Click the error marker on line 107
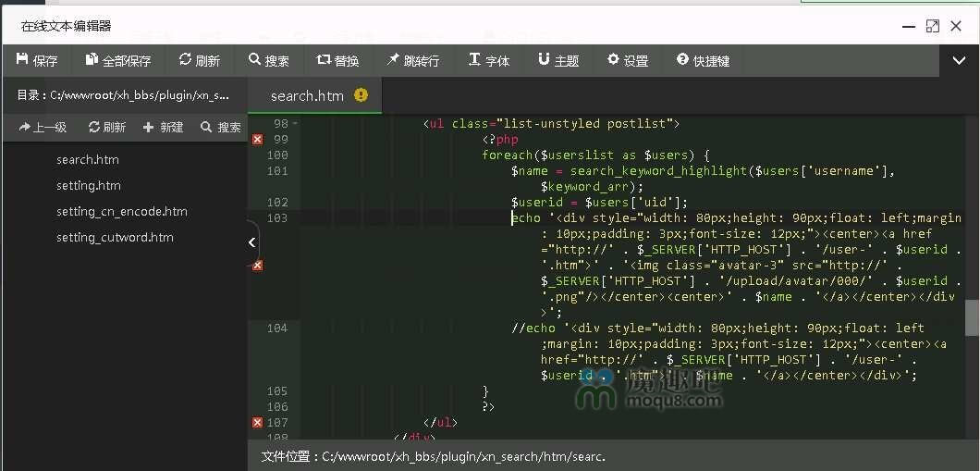 [x=257, y=423]
